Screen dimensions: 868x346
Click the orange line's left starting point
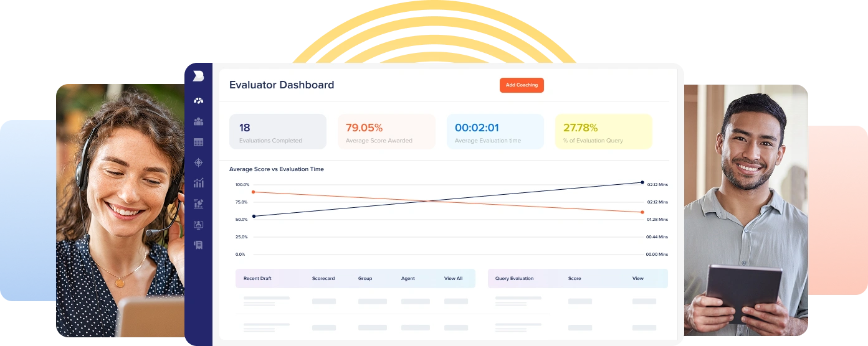pyautogui.click(x=253, y=192)
